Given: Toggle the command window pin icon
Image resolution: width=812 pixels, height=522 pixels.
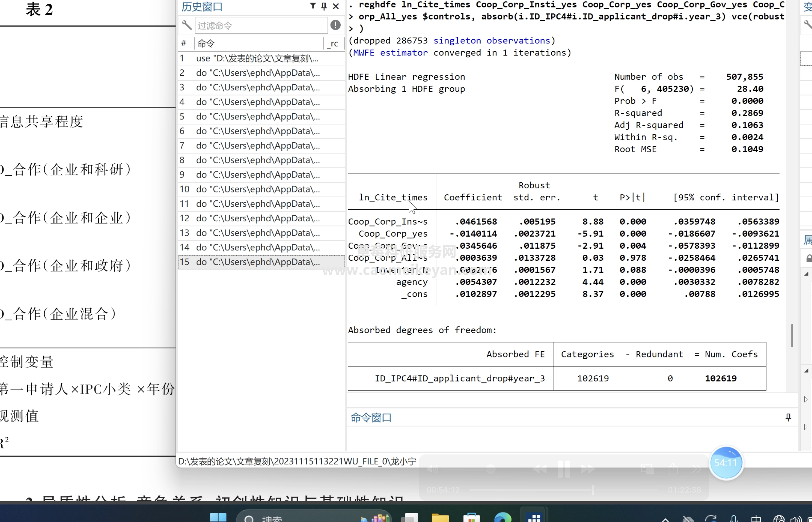Looking at the screenshot, I should click(x=788, y=417).
